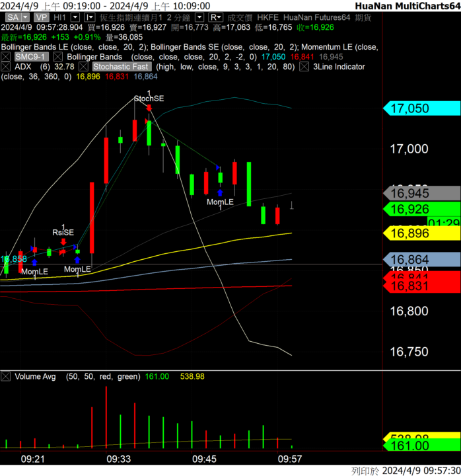Click the SA mode button
Viewport: 461px width, 476px height.
pos(13,17)
